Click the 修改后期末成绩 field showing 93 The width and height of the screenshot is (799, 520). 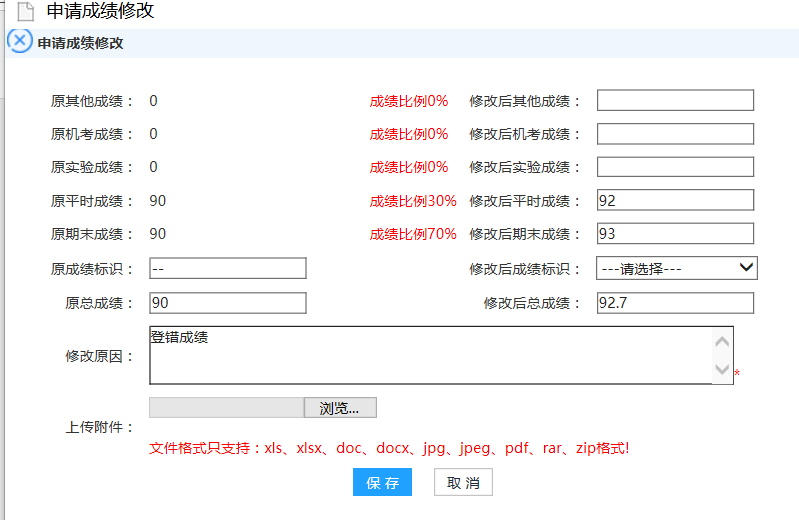pyautogui.click(x=675, y=234)
